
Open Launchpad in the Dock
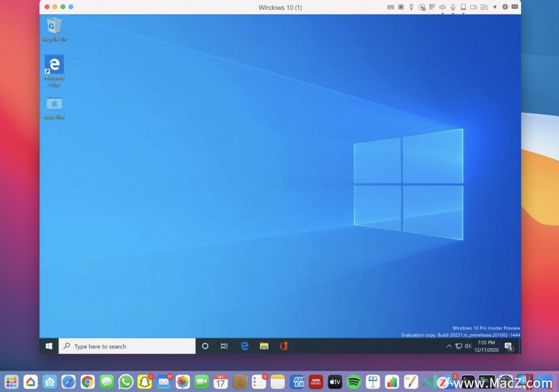point(12,382)
